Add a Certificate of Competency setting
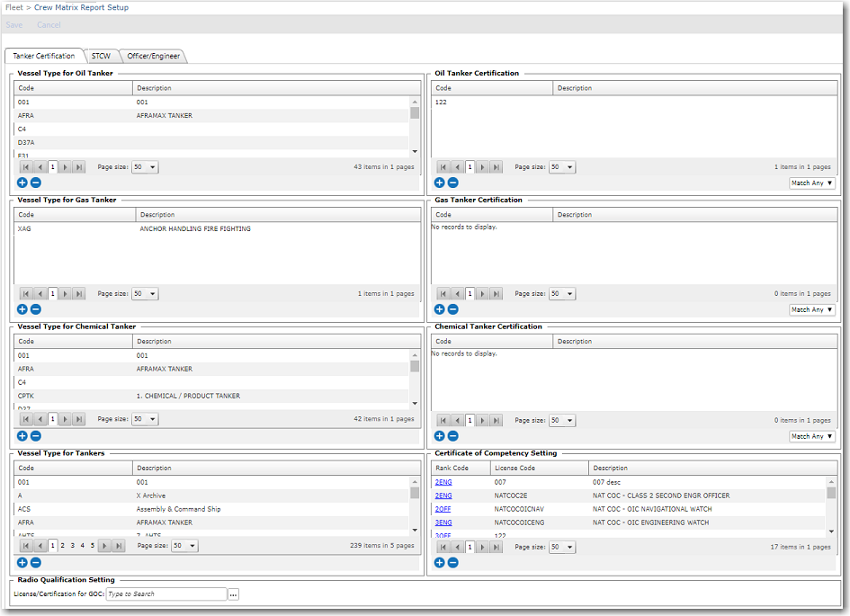The height and width of the screenshot is (616, 850). click(x=440, y=563)
